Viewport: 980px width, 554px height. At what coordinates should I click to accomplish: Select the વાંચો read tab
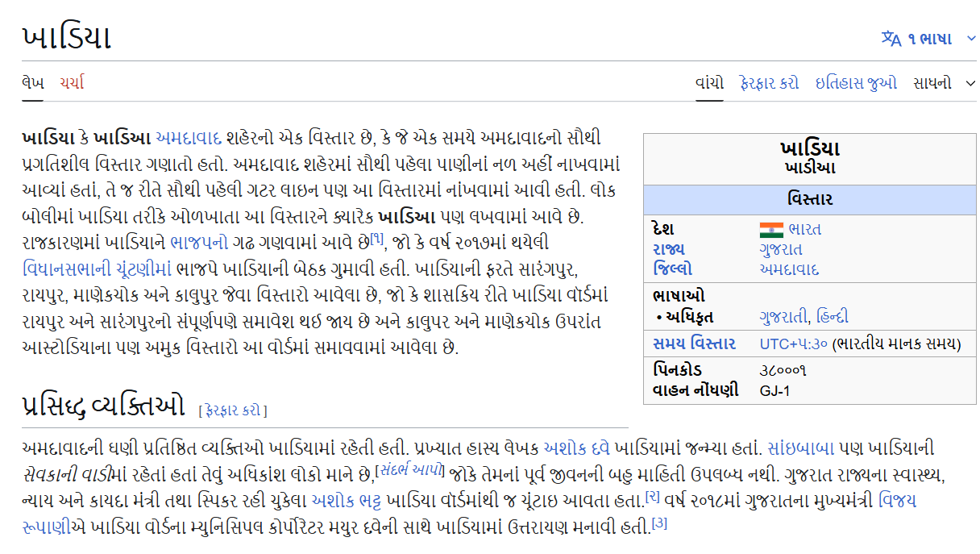709,82
